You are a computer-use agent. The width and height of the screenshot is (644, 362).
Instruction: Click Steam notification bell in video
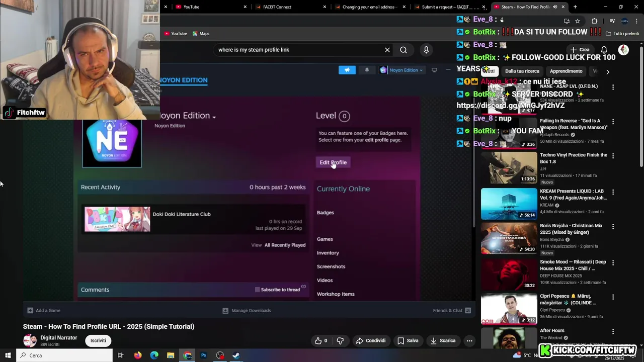(x=367, y=70)
